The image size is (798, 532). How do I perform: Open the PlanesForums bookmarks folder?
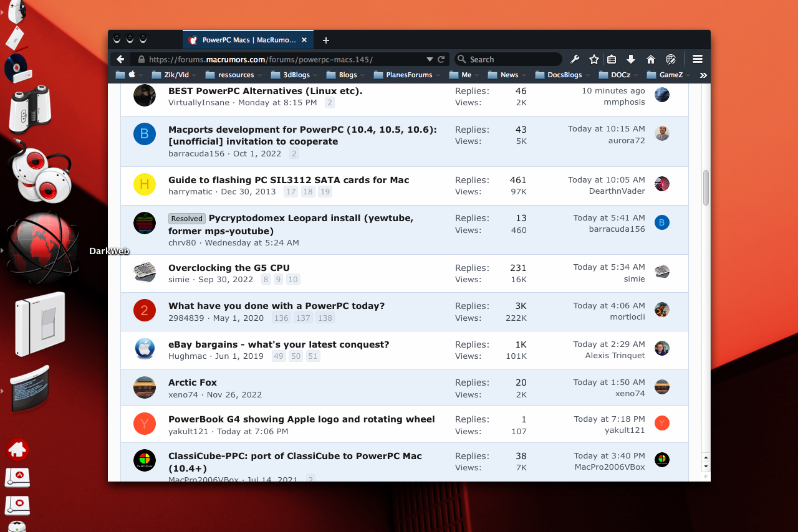tap(407, 75)
